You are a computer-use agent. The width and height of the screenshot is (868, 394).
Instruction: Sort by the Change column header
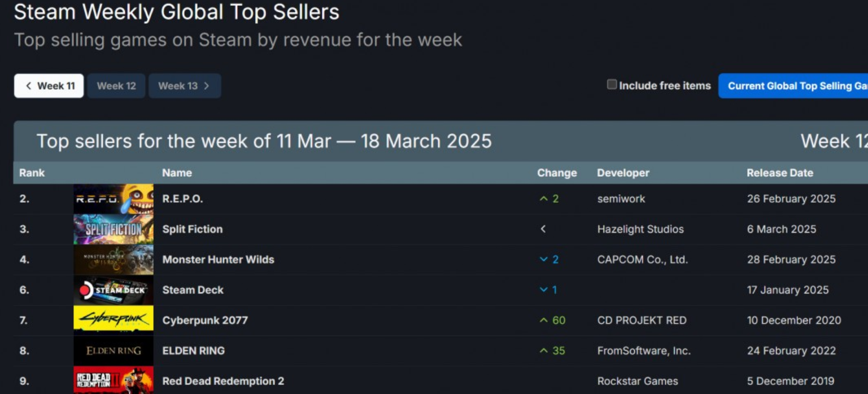click(557, 173)
